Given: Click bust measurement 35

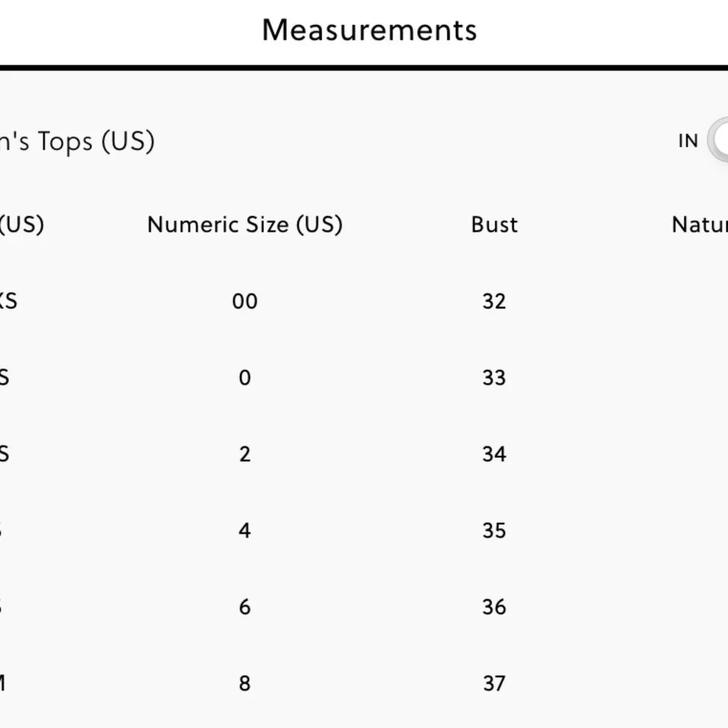Looking at the screenshot, I should (494, 531).
